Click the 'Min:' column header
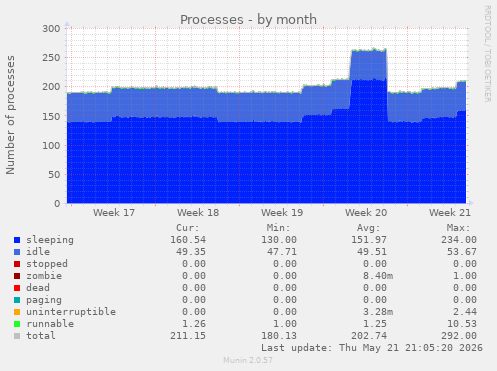 [x=278, y=228]
